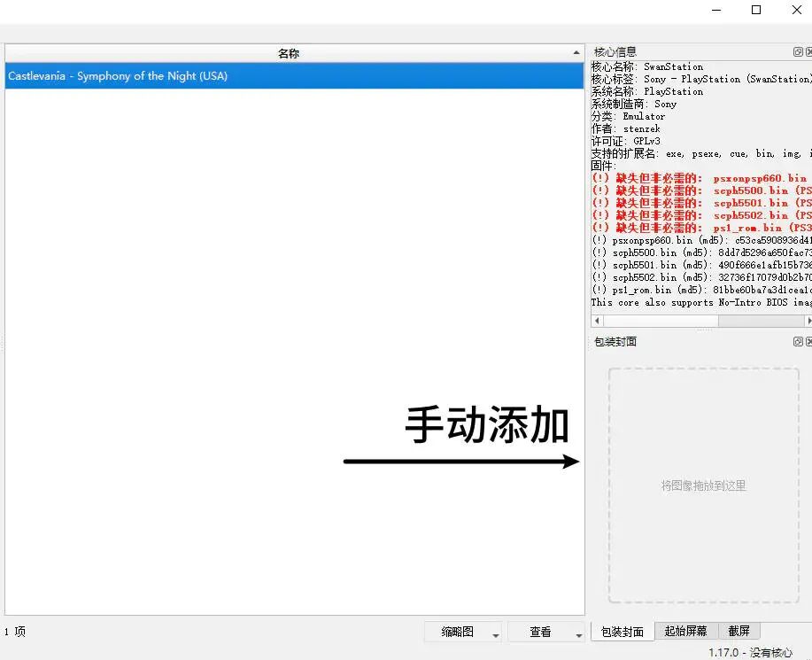Switch to the 截屏 tab
Screen dimensions: 812x660
[x=739, y=630]
